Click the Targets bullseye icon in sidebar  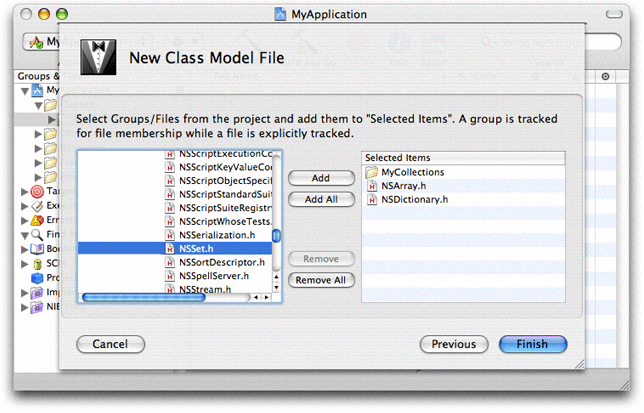[x=37, y=191]
